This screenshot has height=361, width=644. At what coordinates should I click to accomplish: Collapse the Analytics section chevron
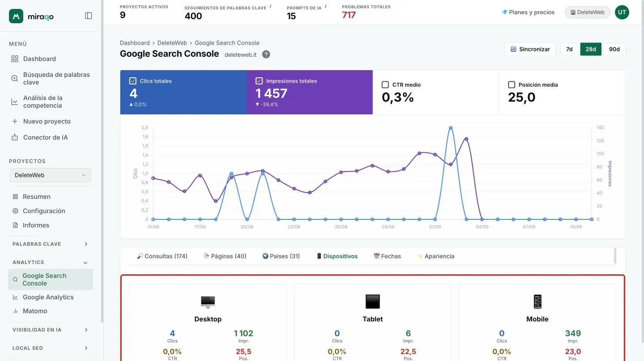pos(85,263)
